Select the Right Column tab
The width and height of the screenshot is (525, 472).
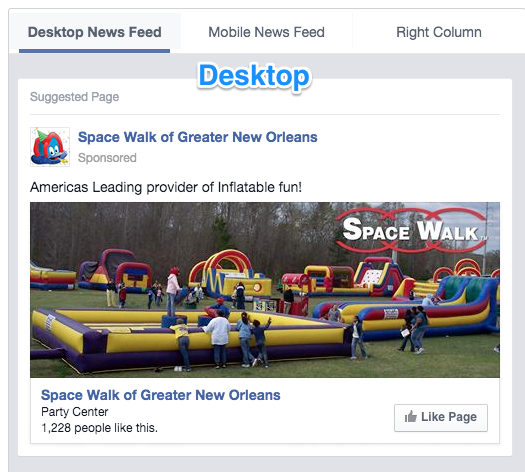pos(439,32)
